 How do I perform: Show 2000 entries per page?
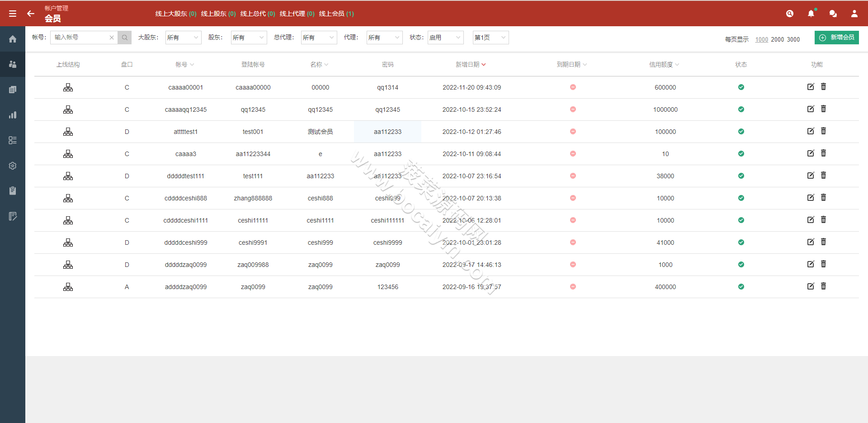click(778, 39)
